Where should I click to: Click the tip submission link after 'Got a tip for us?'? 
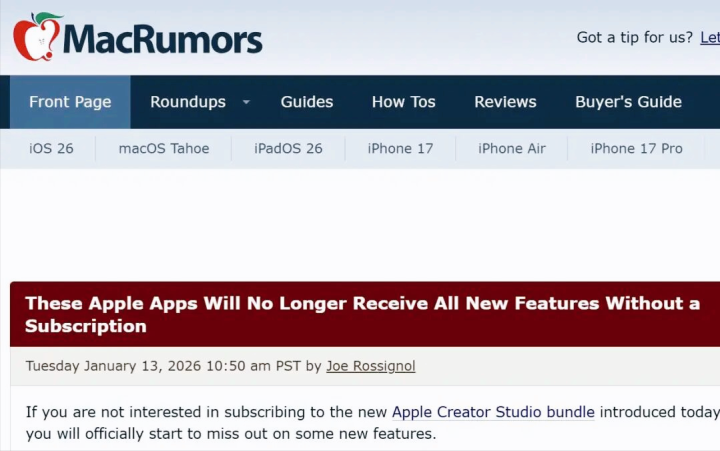click(710, 37)
